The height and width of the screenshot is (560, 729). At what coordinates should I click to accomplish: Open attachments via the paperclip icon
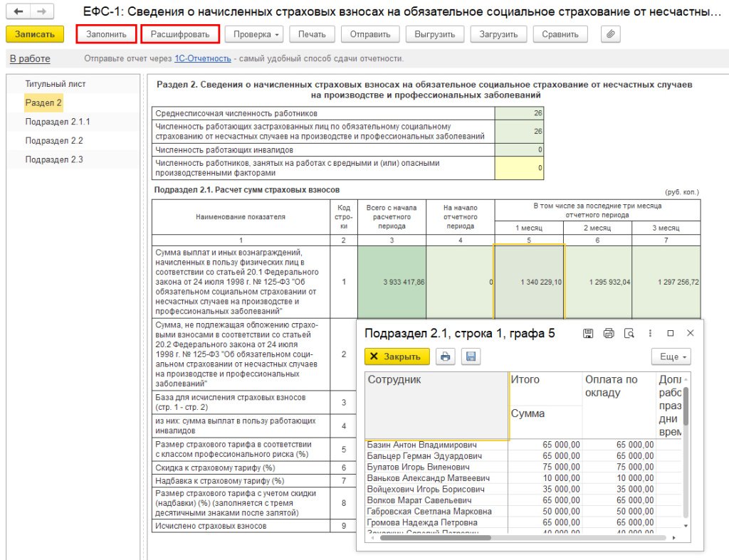pyautogui.click(x=610, y=34)
